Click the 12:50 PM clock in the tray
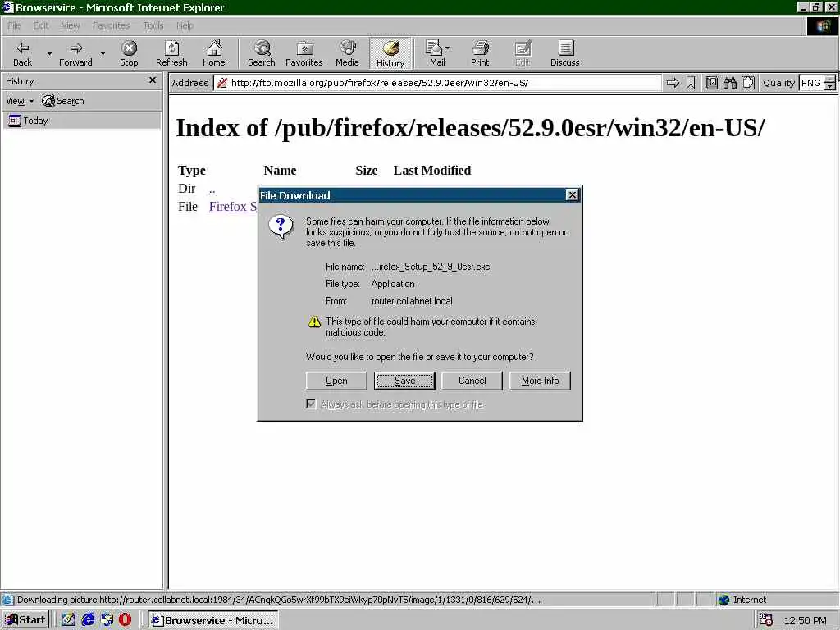This screenshot has height=630, width=840. 806,620
